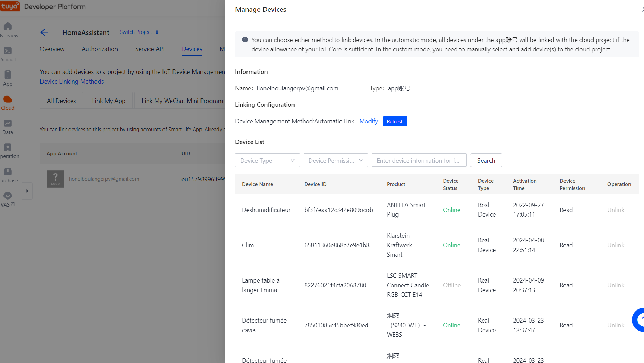
Task: Click the device information search field
Action: tap(419, 161)
